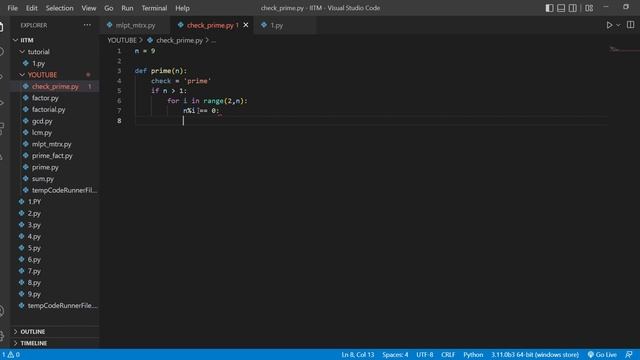Expand the TIMELINE section
Image resolution: width=640 pixels, height=360 pixels.
(x=34, y=343)
